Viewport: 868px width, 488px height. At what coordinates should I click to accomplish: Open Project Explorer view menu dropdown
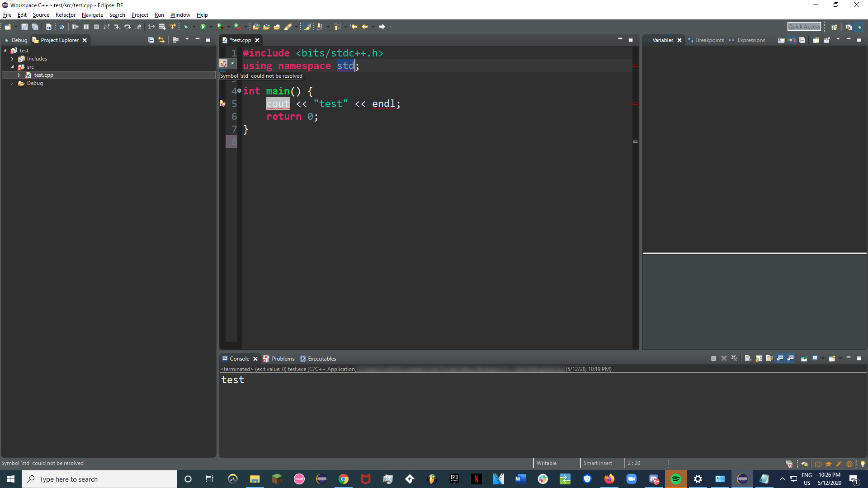tap(187, 39)
